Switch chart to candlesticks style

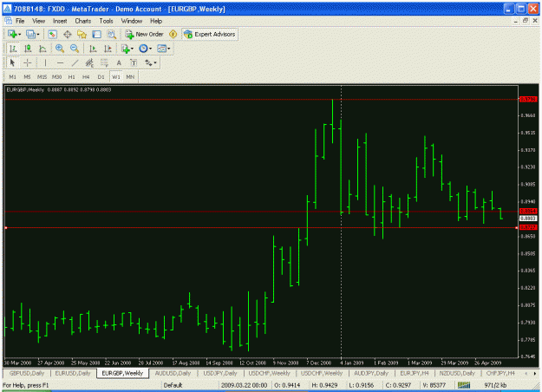pos(28,49)
